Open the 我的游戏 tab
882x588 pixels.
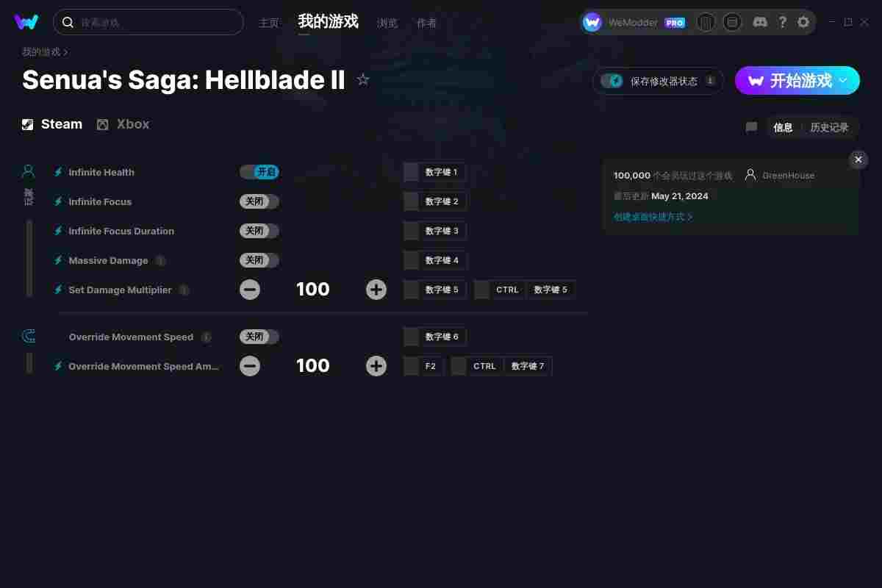329,22
